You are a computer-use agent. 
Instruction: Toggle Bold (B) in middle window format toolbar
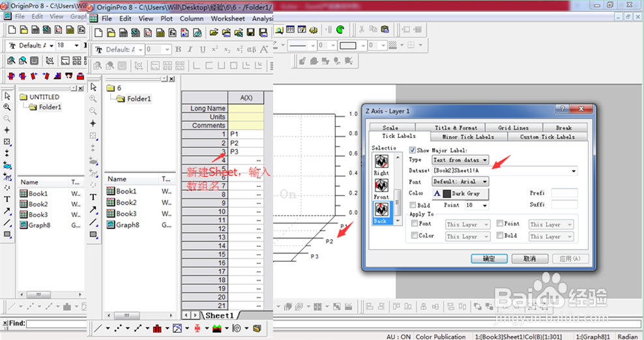coord(178,50)
